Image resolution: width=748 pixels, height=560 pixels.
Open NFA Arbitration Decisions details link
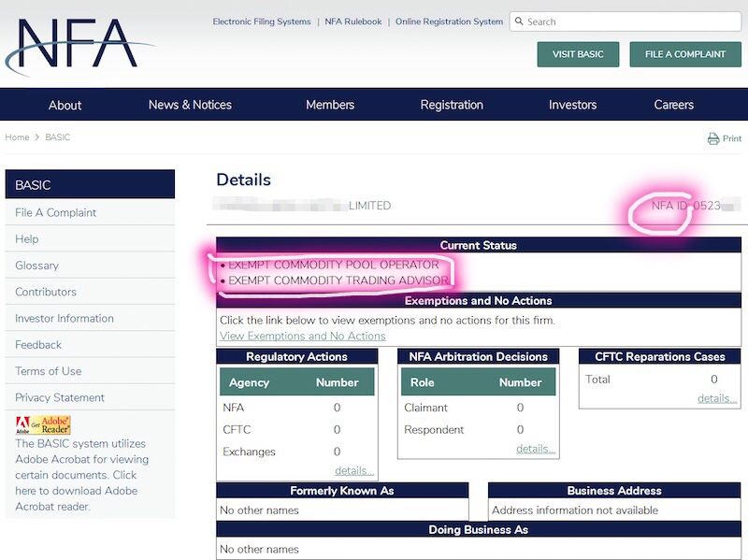pyautogui.click(x=535, y=449)
